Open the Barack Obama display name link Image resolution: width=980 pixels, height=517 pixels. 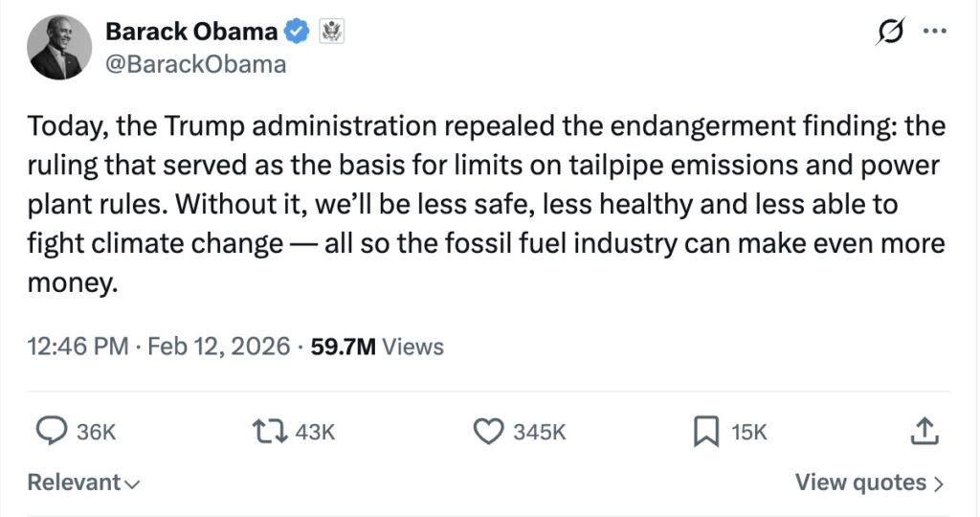click(191, 32)
